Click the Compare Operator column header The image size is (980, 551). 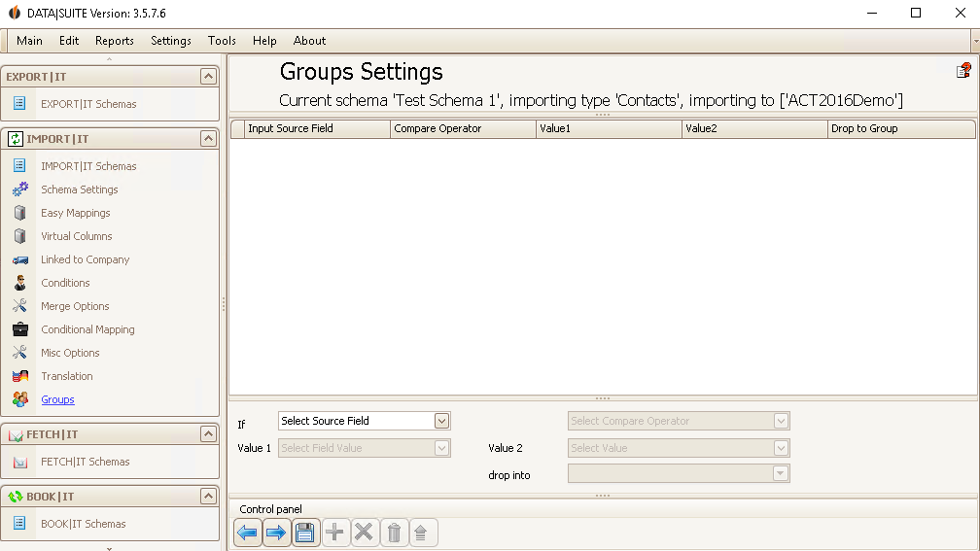tap(463, 128)
